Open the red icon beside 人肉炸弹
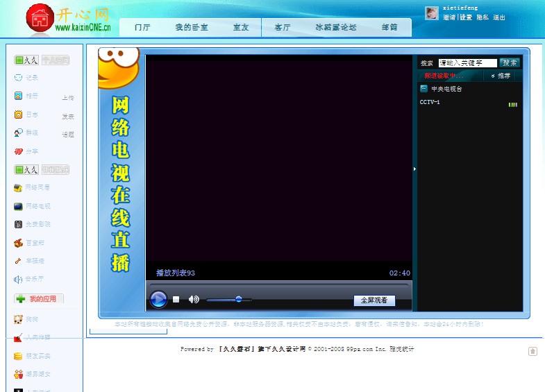This screenshot has width=545, height=392. (18, 337)
